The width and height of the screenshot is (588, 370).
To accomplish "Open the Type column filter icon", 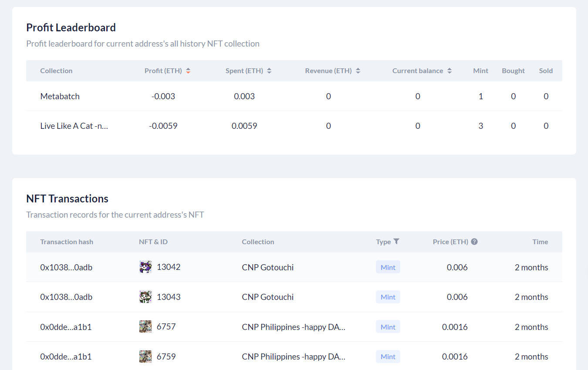I will pos(396,242).
